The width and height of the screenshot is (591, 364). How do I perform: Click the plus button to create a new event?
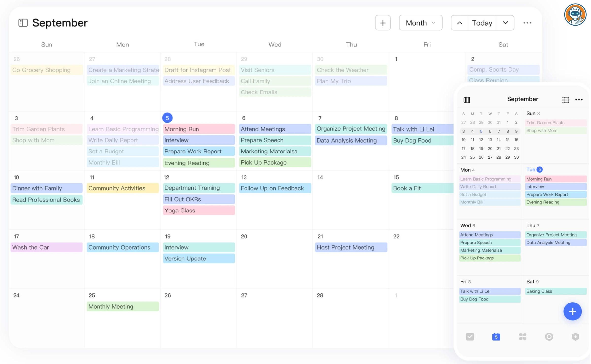point(383,23)
